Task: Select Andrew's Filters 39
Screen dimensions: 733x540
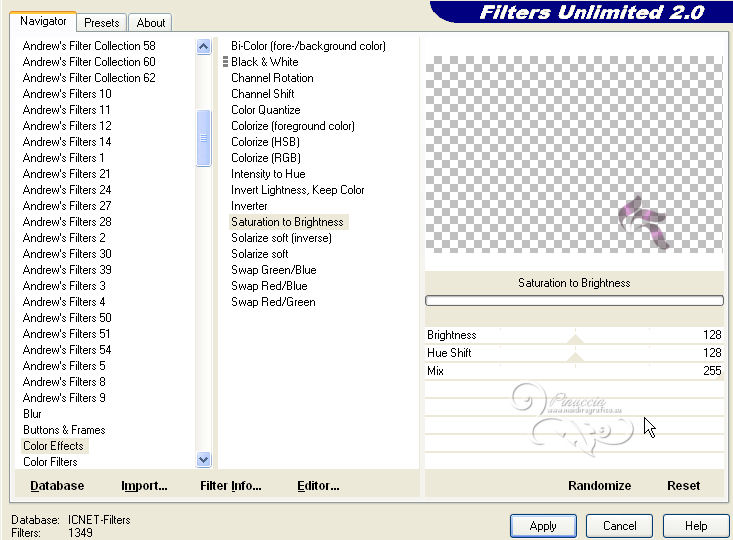Action: pos(67,270)
